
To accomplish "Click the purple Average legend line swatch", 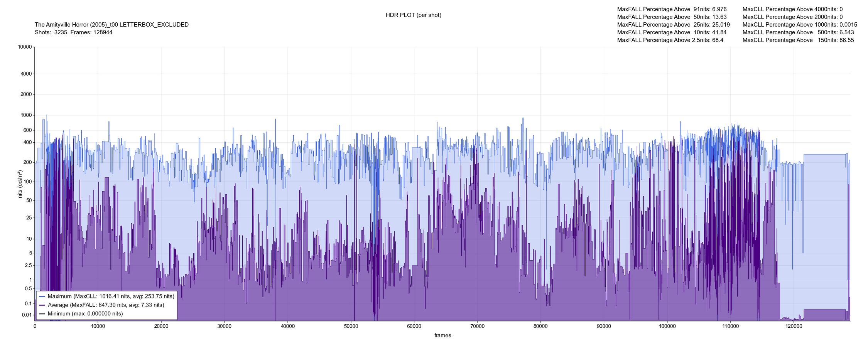I will pyautogui.click(x=42, y=305).
